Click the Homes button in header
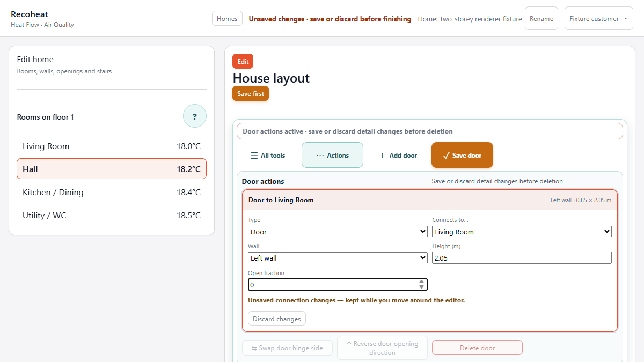 click(227, 18)
